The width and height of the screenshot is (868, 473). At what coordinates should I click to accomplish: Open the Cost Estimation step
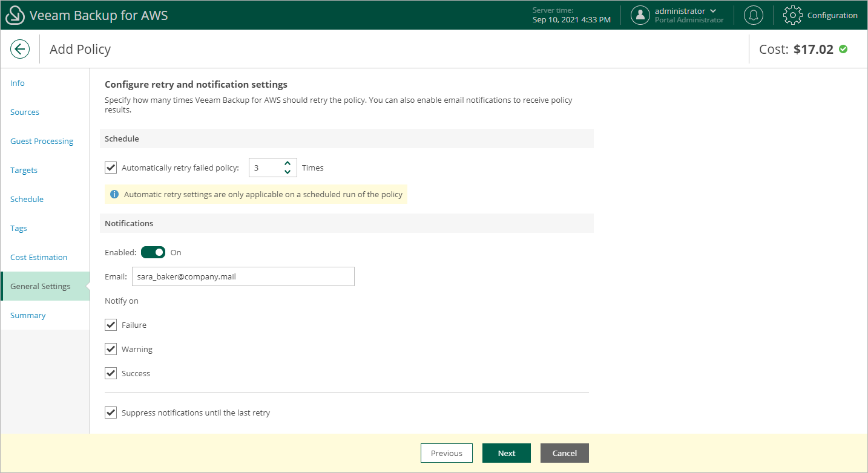39,257
